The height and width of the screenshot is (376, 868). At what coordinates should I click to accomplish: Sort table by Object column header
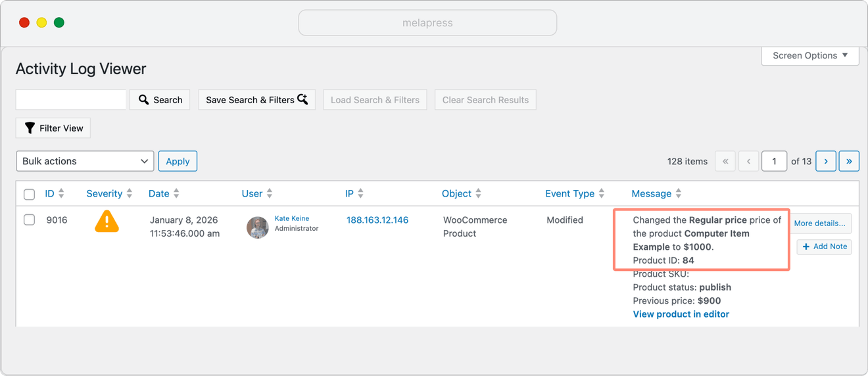click(x=456, y=193)
